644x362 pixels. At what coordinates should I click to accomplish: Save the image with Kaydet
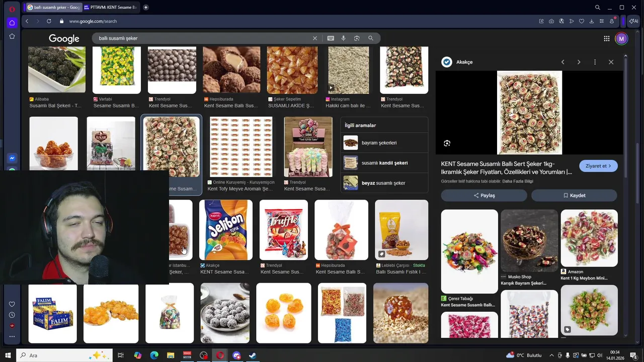pos(574,195)
